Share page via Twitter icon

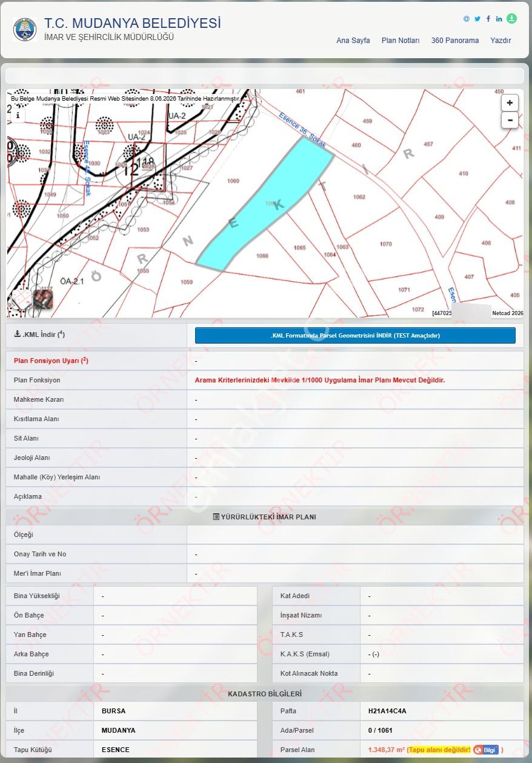tap(477, 19)
